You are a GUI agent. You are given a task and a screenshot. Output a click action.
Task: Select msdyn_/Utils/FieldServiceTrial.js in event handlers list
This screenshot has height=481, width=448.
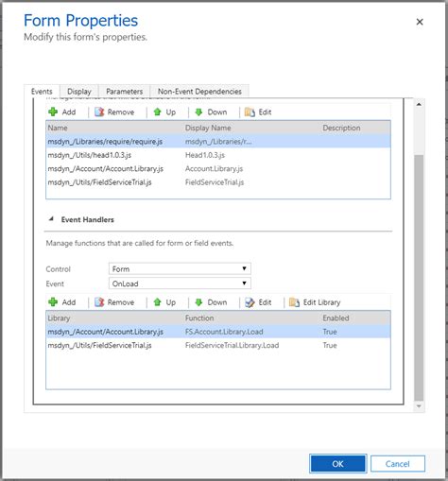99,345
